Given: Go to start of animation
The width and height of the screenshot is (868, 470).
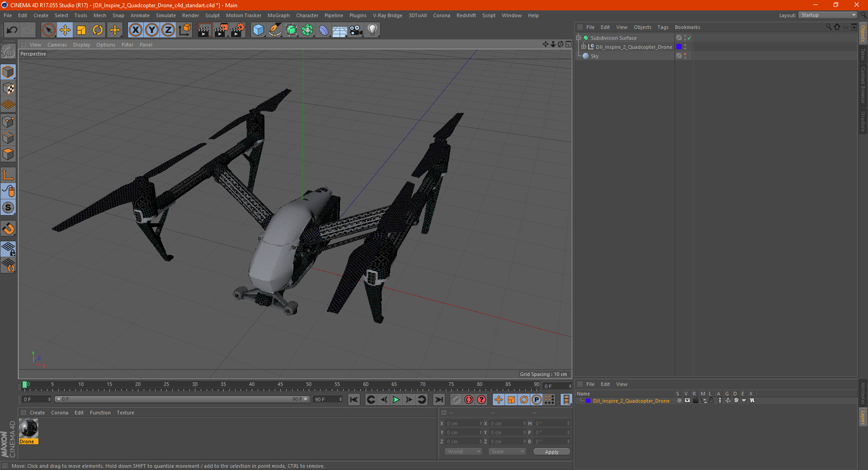Looking at the screenshot, I should tap(354, 399).
